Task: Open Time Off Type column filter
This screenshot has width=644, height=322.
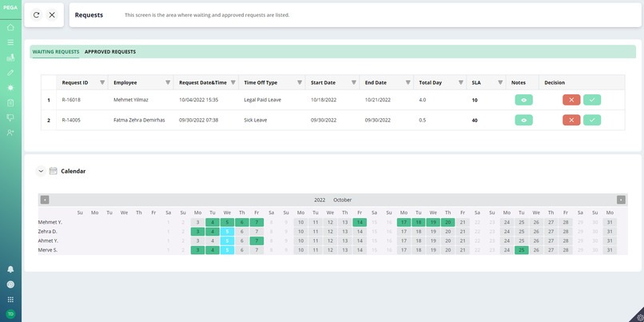Action: click(x=300, y=82)
